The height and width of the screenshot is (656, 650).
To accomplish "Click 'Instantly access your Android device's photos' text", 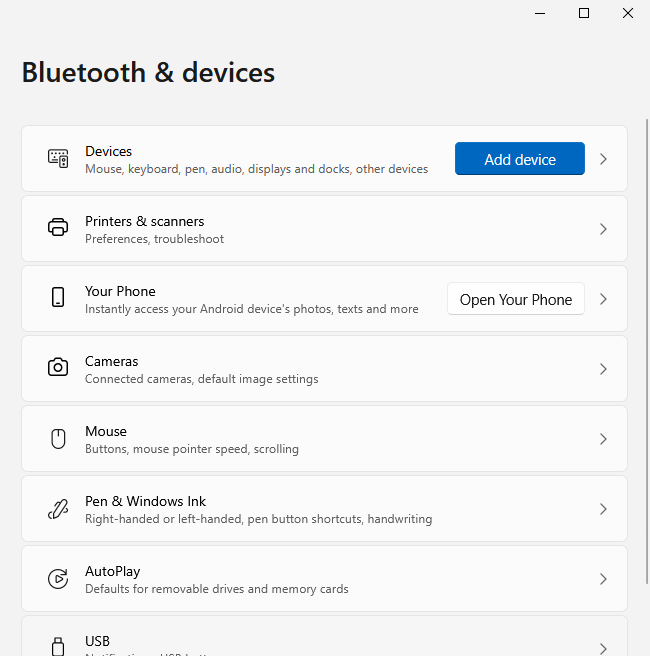I will [251, 309].
